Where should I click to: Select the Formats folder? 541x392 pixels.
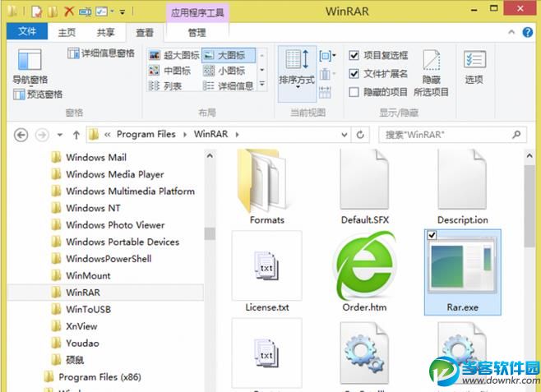pos(267,187)
